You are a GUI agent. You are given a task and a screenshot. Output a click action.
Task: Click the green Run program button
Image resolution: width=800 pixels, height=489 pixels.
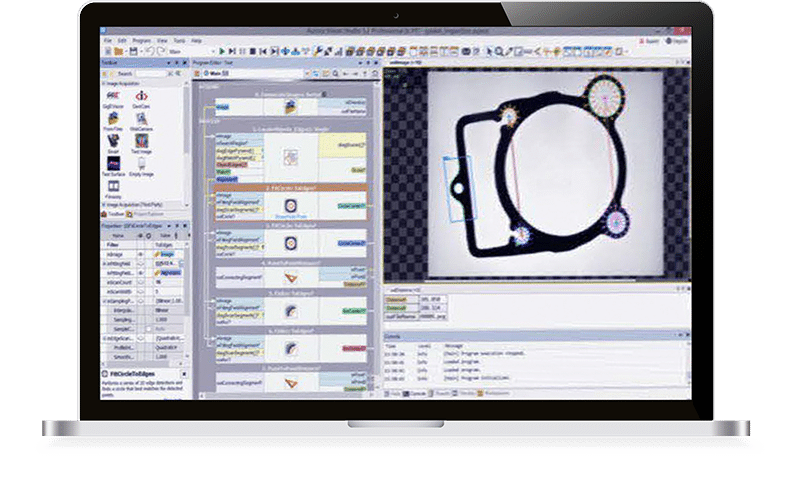pyautogui.click(x=222, y=52)
